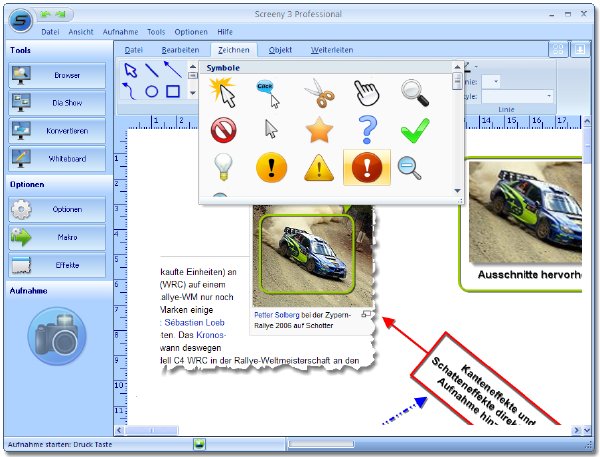Viewport: 600px width, 457px height.
Task: Click the canvas horizontal scrollbar right arrow
Action: click(576, 430)
